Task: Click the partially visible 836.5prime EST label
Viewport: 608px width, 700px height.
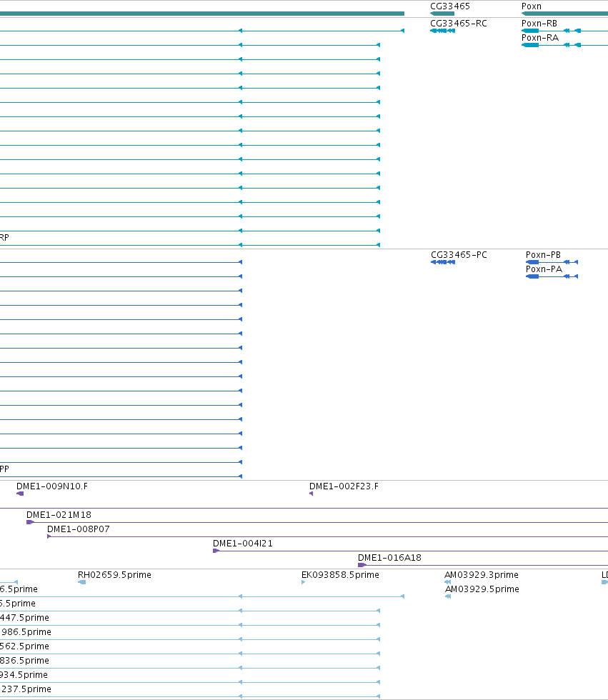Action: click(24, 660)
